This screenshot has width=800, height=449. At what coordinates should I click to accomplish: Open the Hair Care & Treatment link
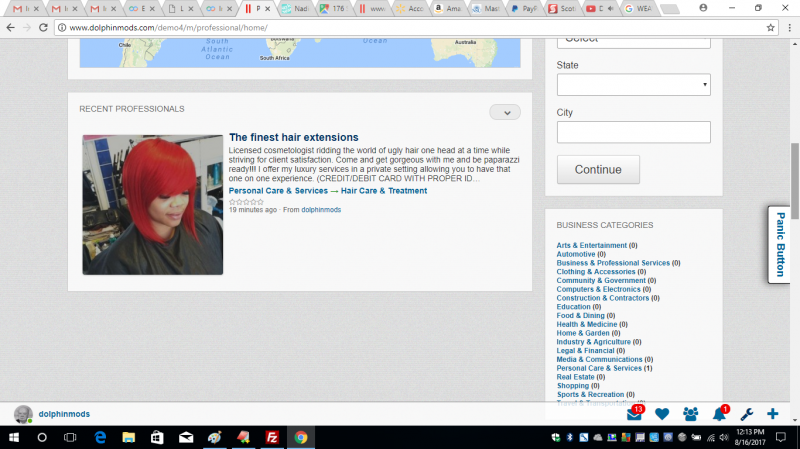[384, 191]
